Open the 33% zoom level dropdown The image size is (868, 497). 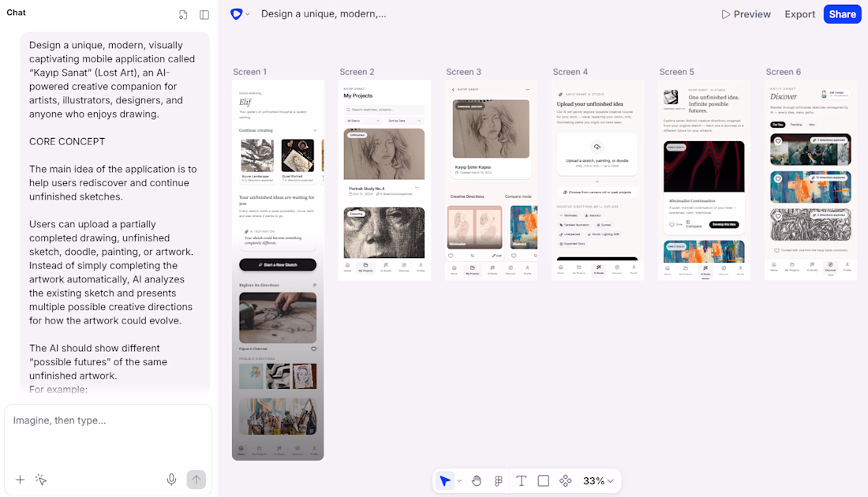click(x=598, y=481)
